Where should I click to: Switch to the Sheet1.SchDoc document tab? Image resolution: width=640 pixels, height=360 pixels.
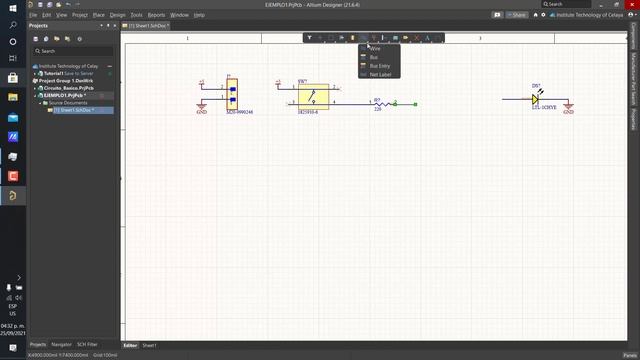[146, 26]
